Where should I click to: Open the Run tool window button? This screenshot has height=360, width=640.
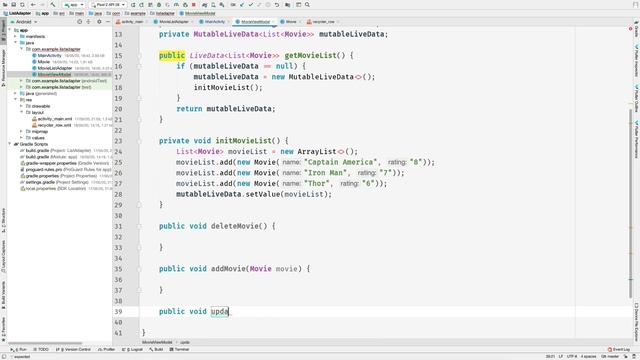tap(19, 349)
